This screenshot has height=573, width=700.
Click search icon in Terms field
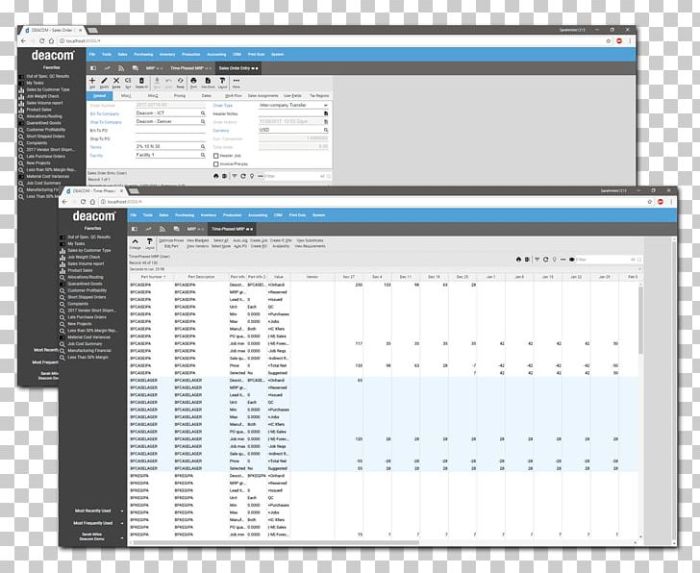(203, 146)
